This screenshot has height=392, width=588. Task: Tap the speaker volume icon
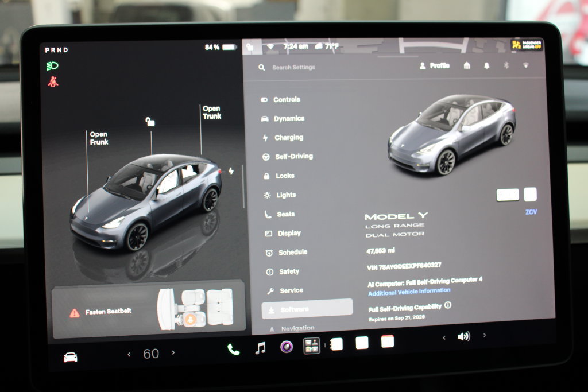click(x=464, y=336)
